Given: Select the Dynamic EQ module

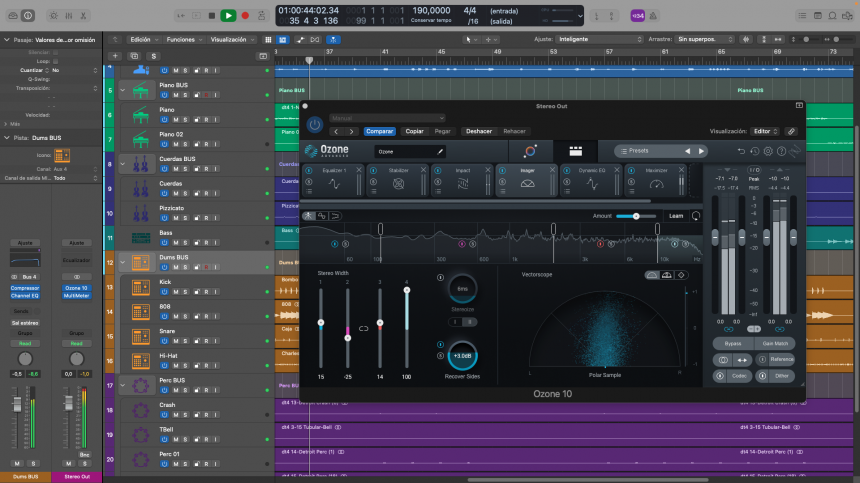Looking at the screenshot, I should tap(592, 181).
